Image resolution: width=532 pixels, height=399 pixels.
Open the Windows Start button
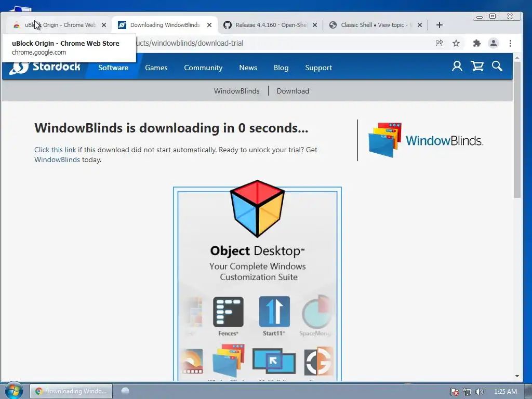(14, 391)
